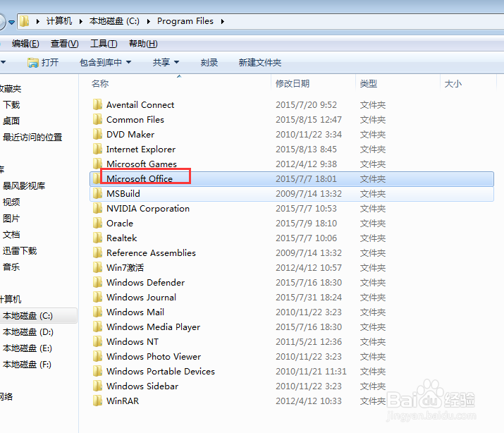Click the Common Files folder icon
This screenshot has height=433, width=504.
[97, 119]
